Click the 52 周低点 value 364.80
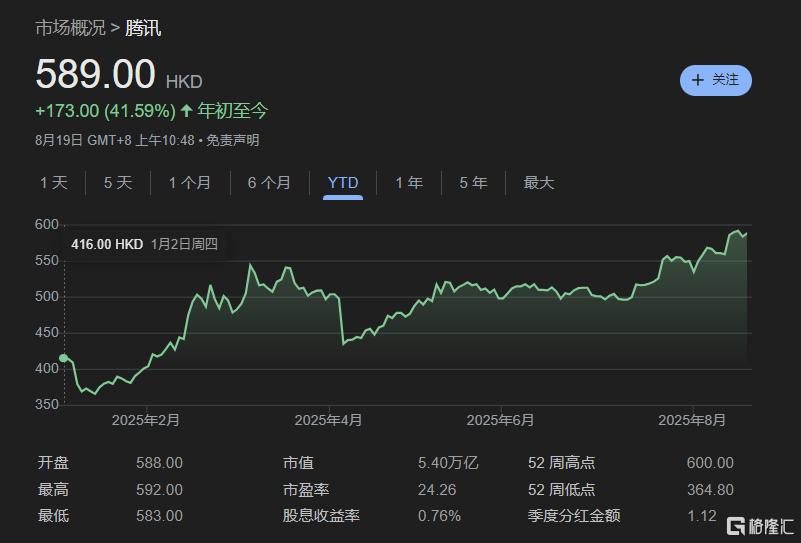The image size is (801, 543). [x=710, y=489]
